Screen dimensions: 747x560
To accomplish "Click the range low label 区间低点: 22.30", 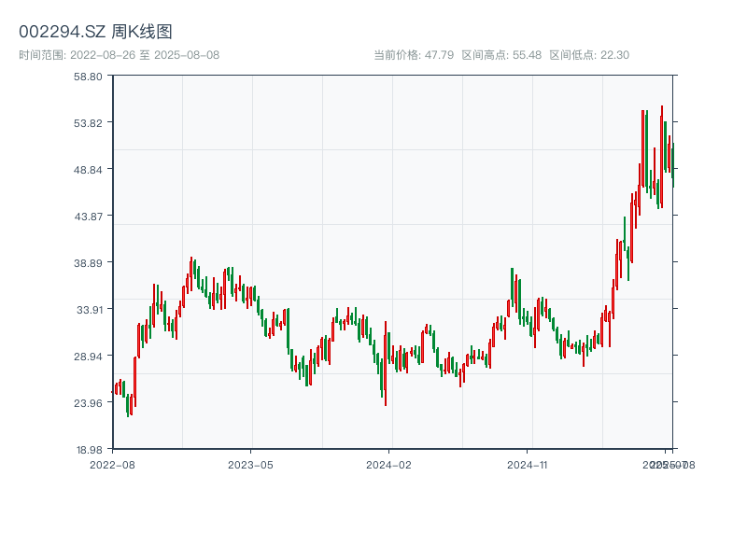I will coord(589,55).
